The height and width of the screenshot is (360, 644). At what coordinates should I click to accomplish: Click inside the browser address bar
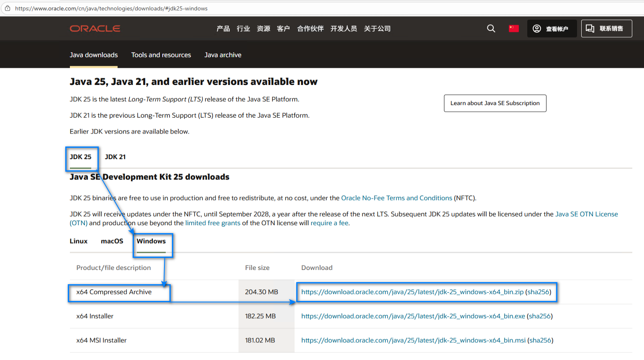pos(167,8)
